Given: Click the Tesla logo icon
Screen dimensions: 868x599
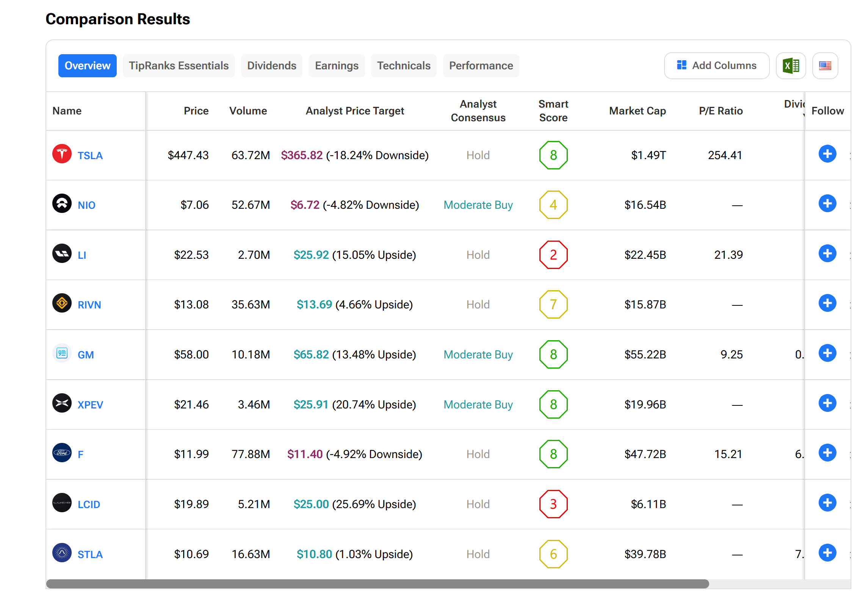Looking at the screenshot, I should [62, 154].
